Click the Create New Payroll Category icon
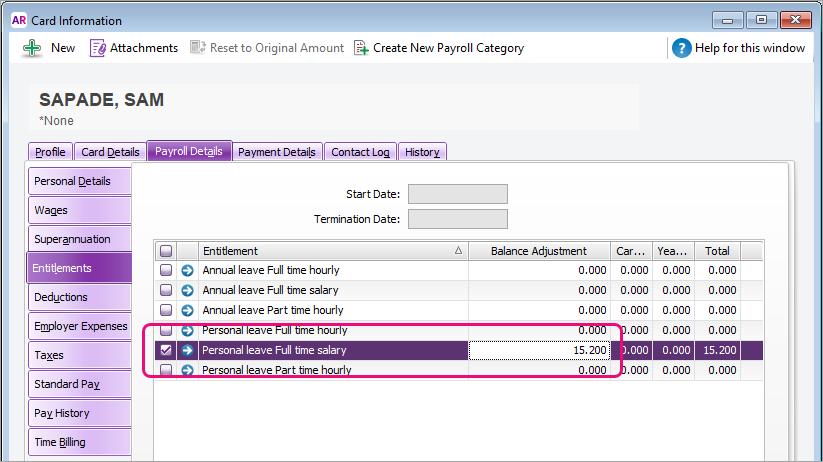Image resolution: width=823 pixels, height=462 pixels. point(361,48)
